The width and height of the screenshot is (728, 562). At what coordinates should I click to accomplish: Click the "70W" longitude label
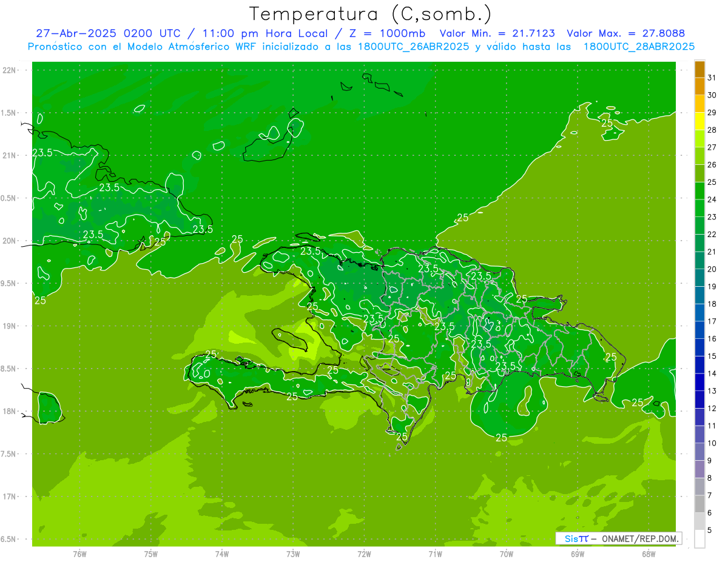pyautogui.click(x=507, y=554)
